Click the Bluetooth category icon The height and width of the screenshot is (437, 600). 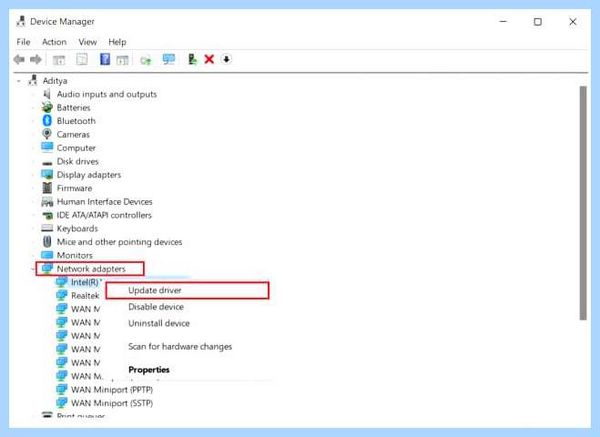point(47,121)
